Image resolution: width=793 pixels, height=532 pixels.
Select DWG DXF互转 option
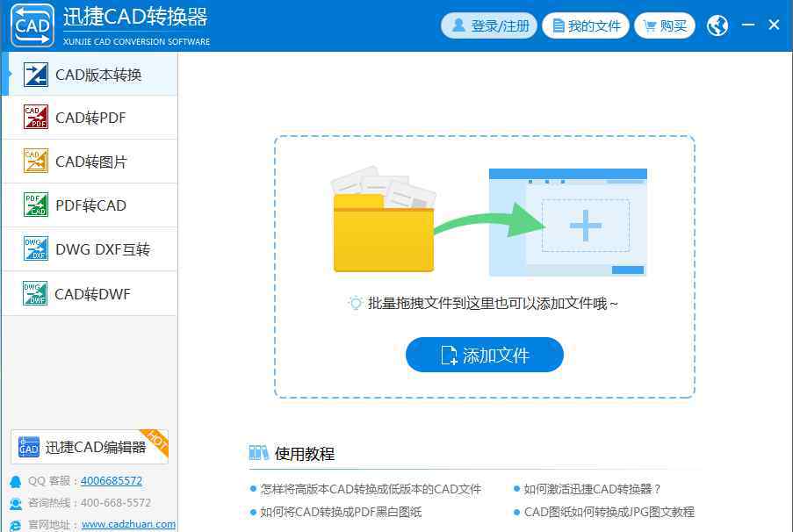pos(90,249)
